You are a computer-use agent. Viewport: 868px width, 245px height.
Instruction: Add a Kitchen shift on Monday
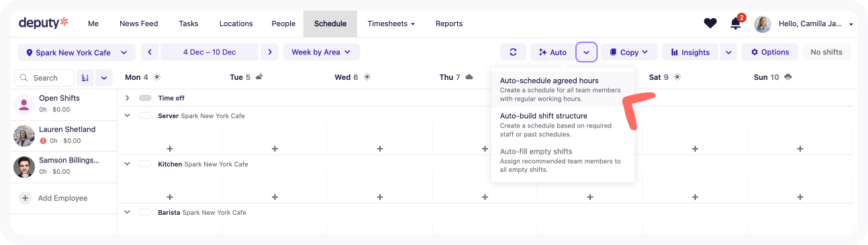pos(170,197)
